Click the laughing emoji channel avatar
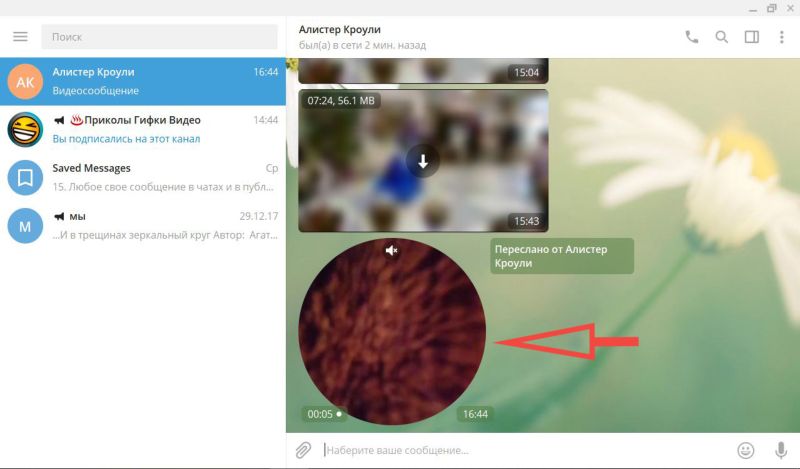The height and width of the screenshot is (469, 800). pos(25,130)
